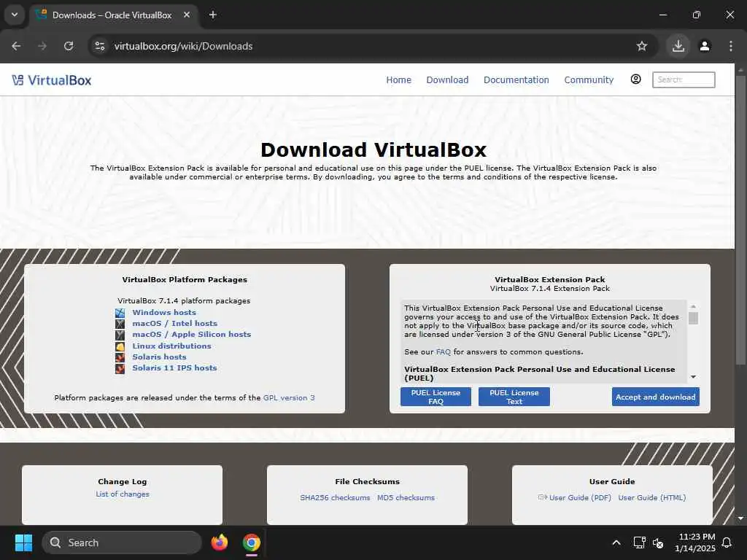Close the Downloads – Oracle VirtualBox tab
Screen dimensions: 747x560
click(x=187, y=15)
